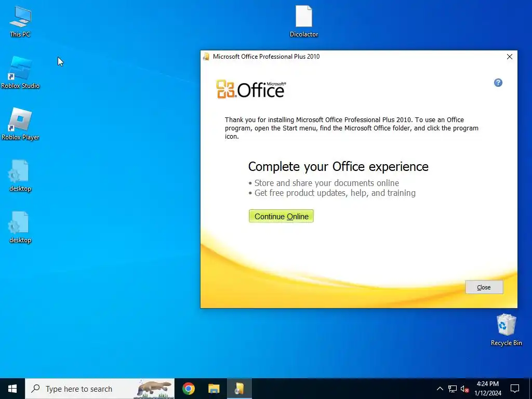The height and width of the screenshot is (399, 532).
Task: Select the lower desktop settings file icon
Action: tap(20, 228)
